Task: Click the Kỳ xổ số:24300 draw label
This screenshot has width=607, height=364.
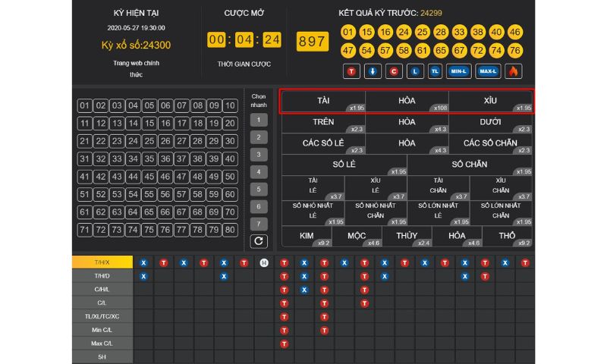Action: tap(136, 45)
